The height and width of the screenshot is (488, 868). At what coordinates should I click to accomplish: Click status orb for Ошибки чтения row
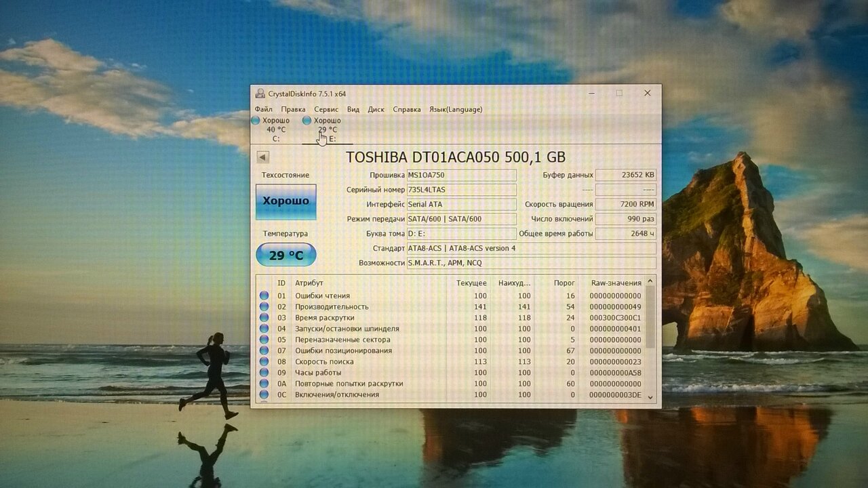264,296
